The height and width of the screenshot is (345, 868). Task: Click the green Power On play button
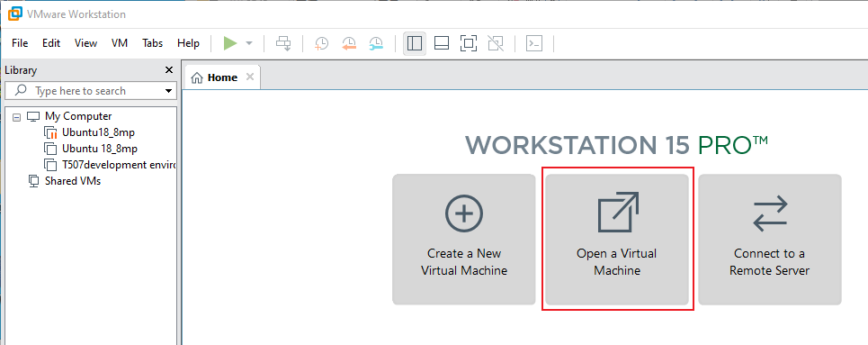coord(230,43)
